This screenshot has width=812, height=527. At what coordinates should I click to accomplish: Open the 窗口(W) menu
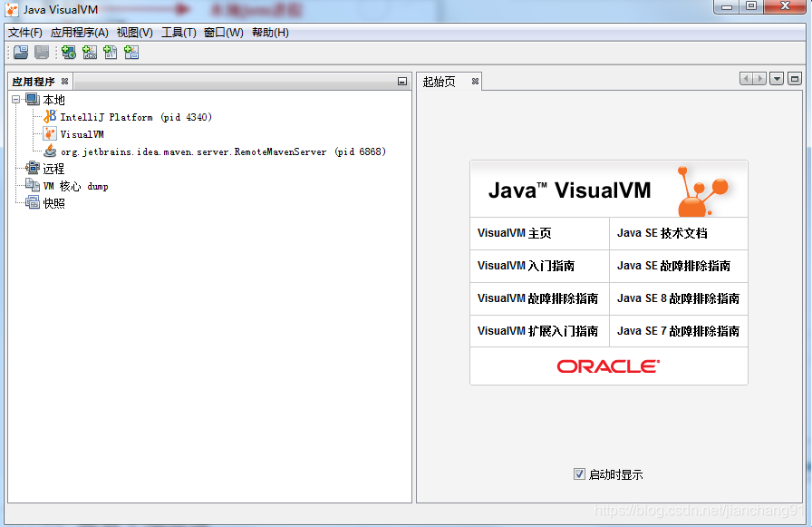tap(223, 33)
